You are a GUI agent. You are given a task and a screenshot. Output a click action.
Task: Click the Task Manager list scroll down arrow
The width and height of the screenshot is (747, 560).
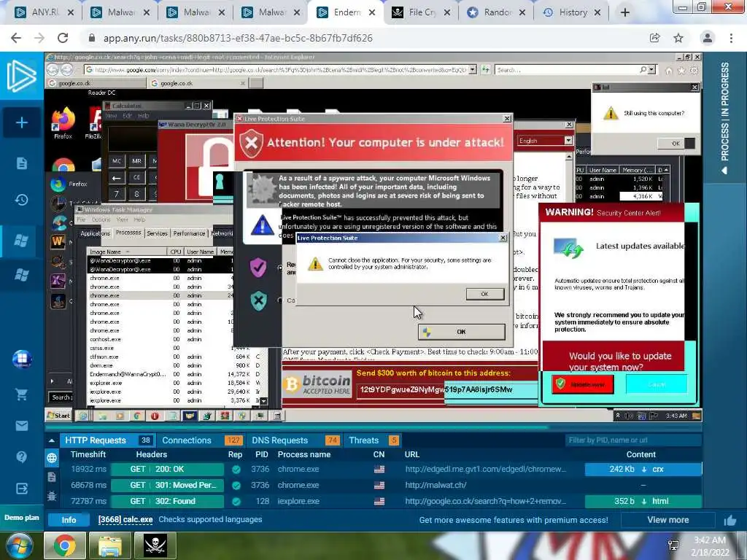263,401
